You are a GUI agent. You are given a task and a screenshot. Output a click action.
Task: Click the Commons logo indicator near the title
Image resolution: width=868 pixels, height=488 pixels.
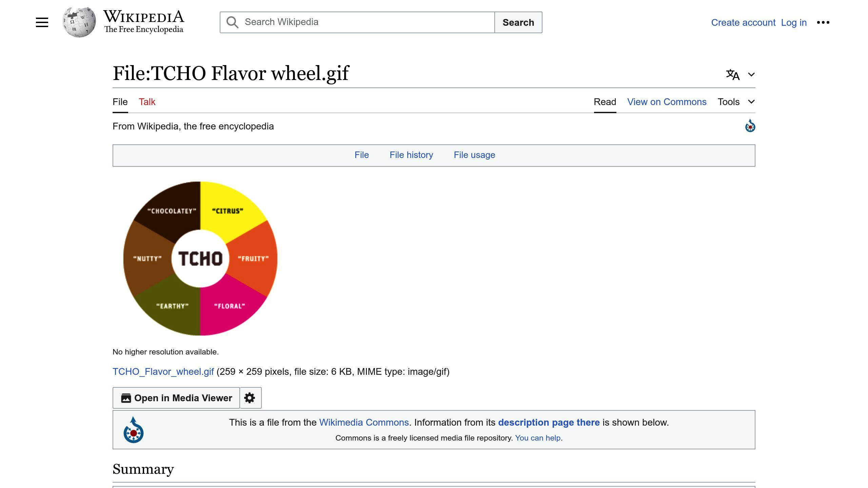(750, 126)
